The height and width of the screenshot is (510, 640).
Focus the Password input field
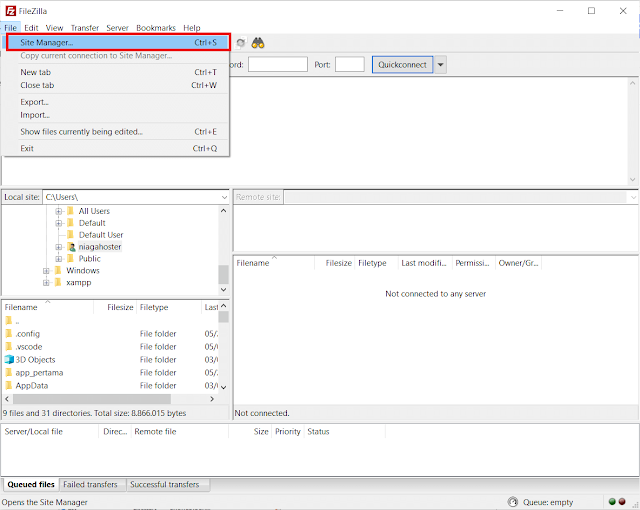point(278,64)
